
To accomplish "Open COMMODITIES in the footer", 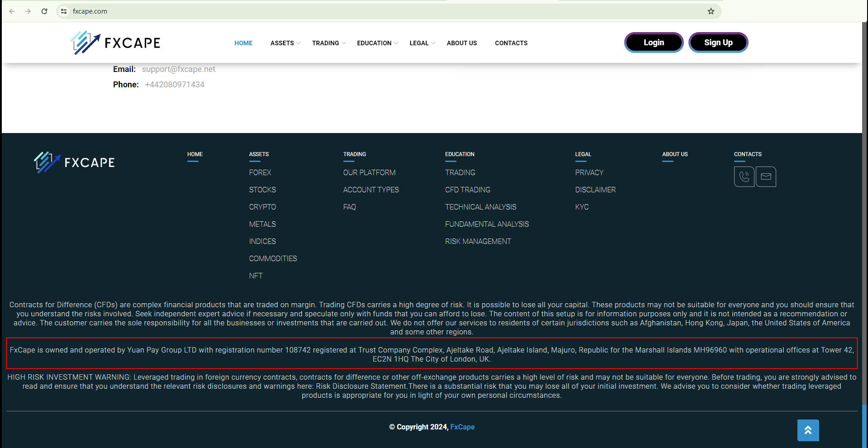I will tap(273, 258).
